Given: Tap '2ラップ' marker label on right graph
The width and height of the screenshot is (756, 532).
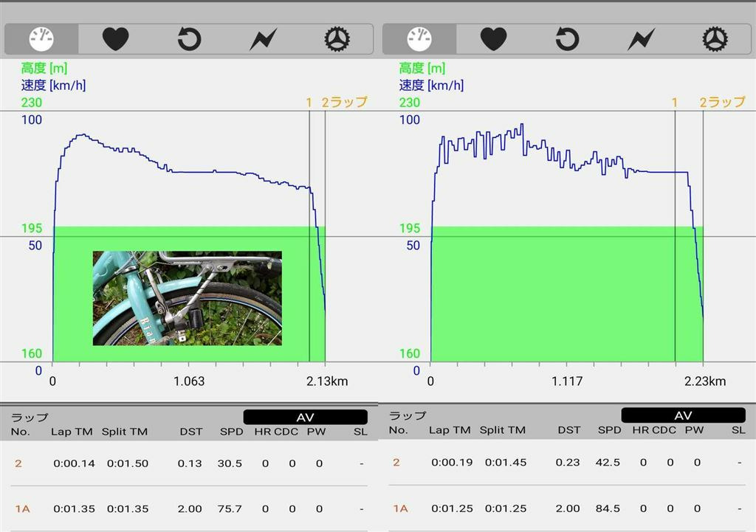Looking at the screenshot, I should [722, 102].
